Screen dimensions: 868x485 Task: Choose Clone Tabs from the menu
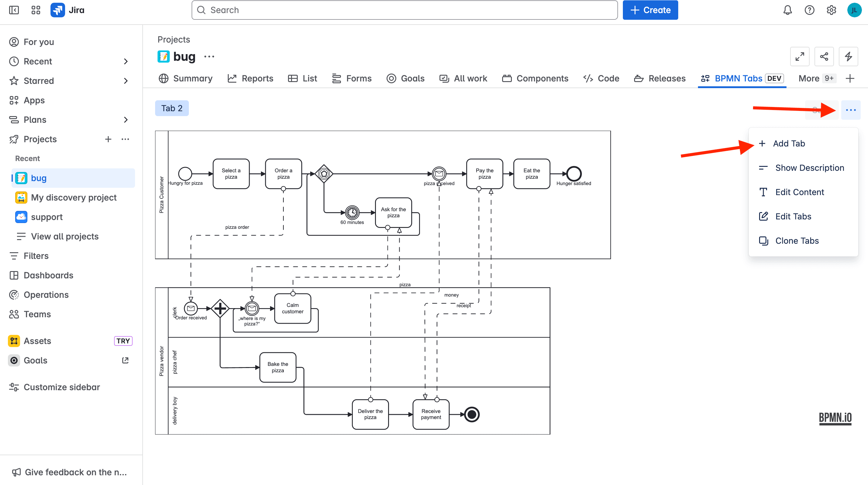pyautogui.click(x=803, y=240)
